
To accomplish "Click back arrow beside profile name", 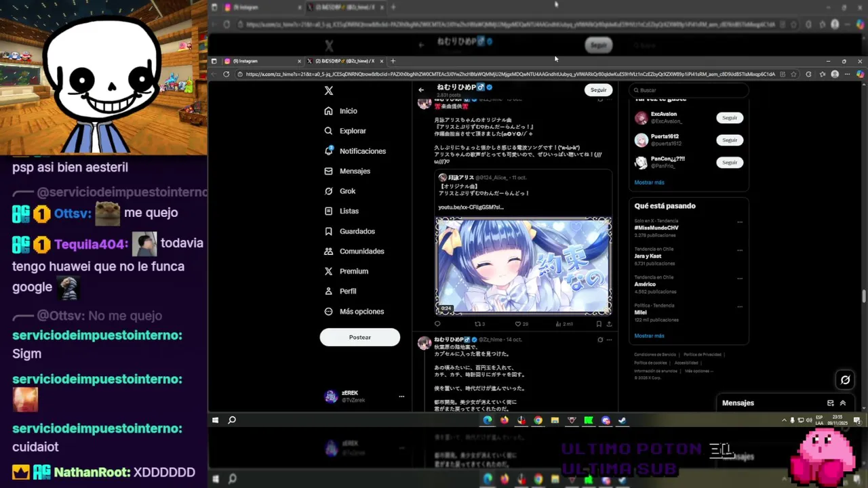I will 421,89.
